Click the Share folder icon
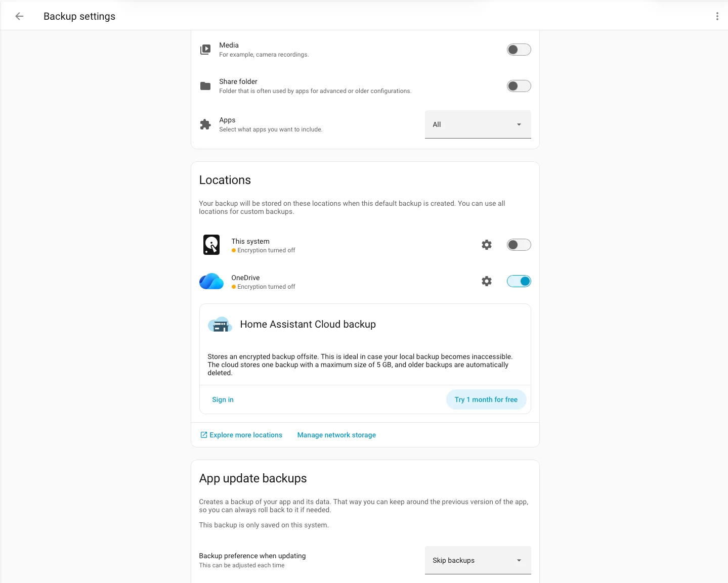The width and height of the screenshot is (728, 583). (x=205, y=86)
